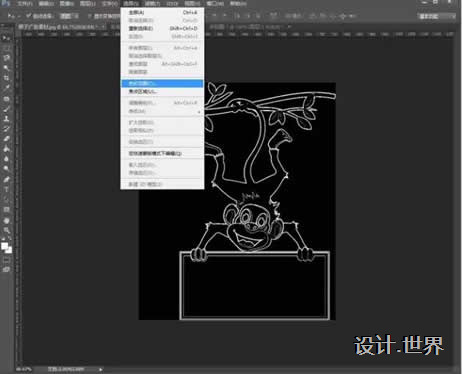Toggle Quick Mask mode in the toolbox
The height and width of the screenshot is (374, 462).
pyautogui.click(x=6, y=260)
